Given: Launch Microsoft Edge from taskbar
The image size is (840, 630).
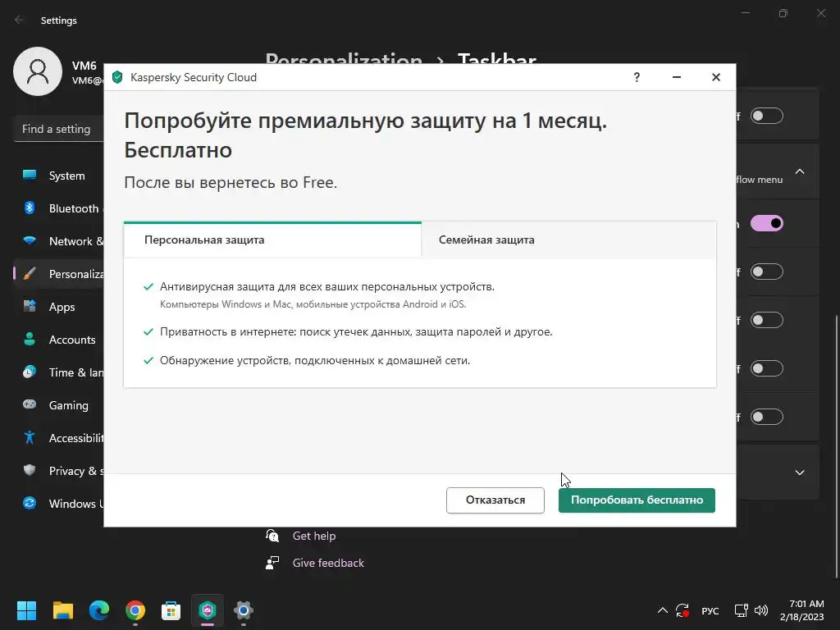Looking at the screenshot, I should pos(99,610).
